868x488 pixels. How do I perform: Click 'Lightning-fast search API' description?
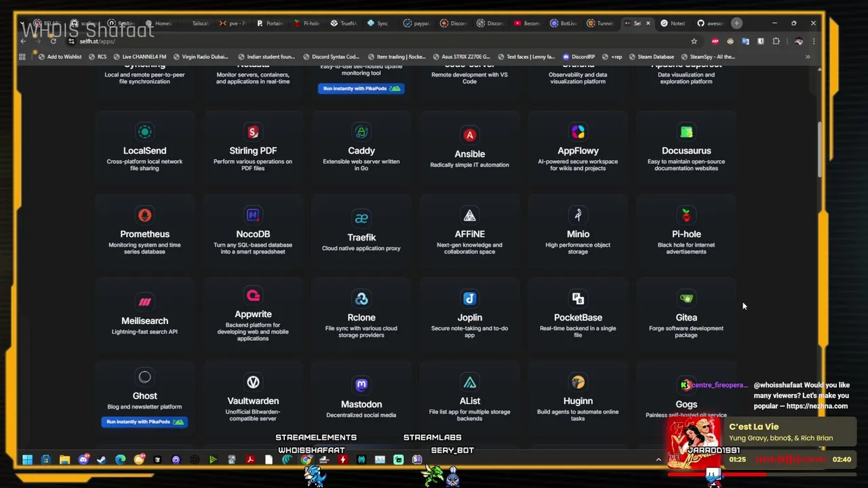tap(144, 331)
